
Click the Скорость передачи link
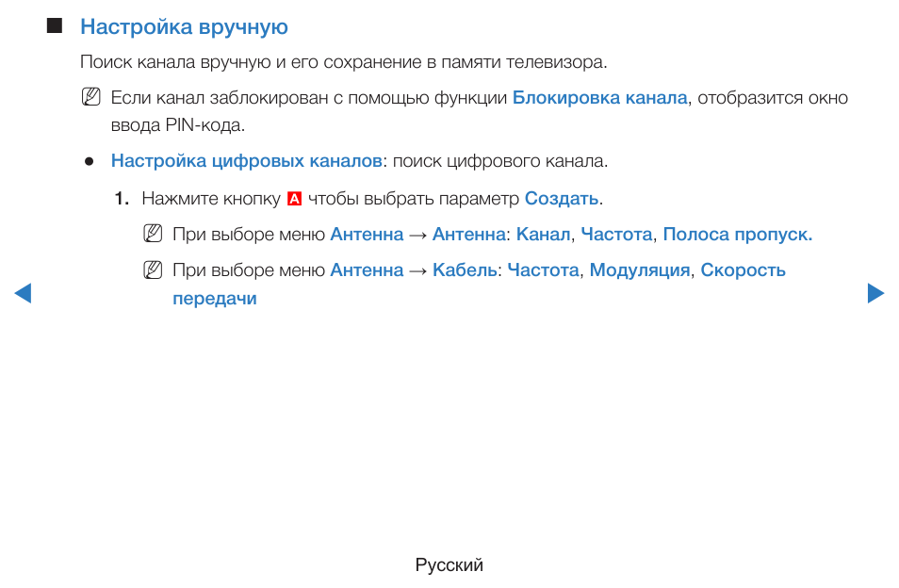coord(479,284)
